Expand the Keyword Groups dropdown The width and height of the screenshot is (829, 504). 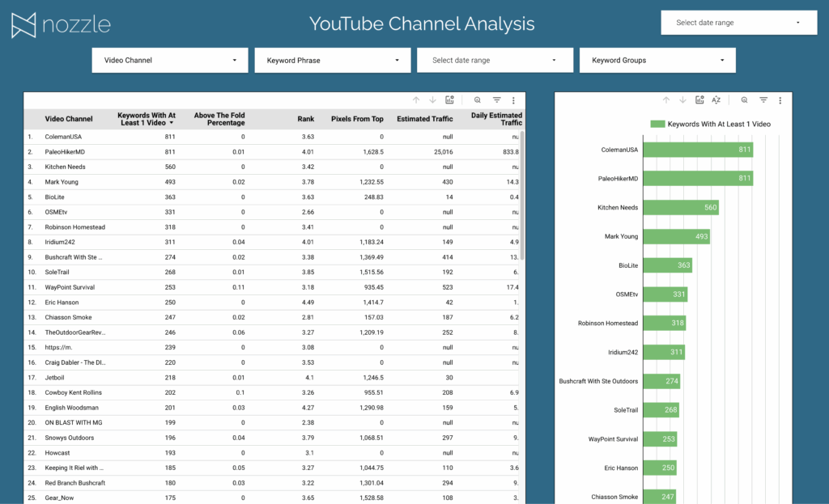(657, 60)
